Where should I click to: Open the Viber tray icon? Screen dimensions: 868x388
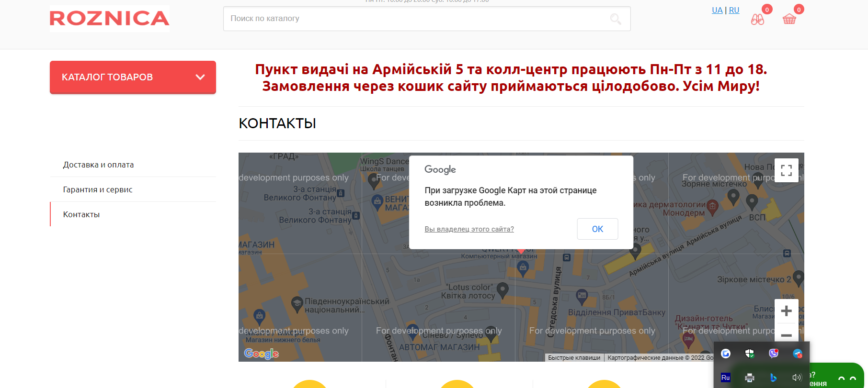click(x=774, y=354)
